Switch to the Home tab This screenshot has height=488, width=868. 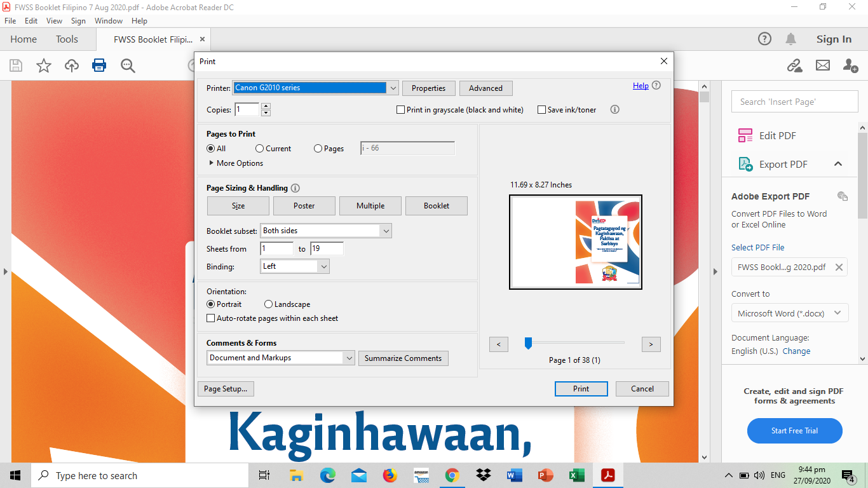click(x=24, y=39)
